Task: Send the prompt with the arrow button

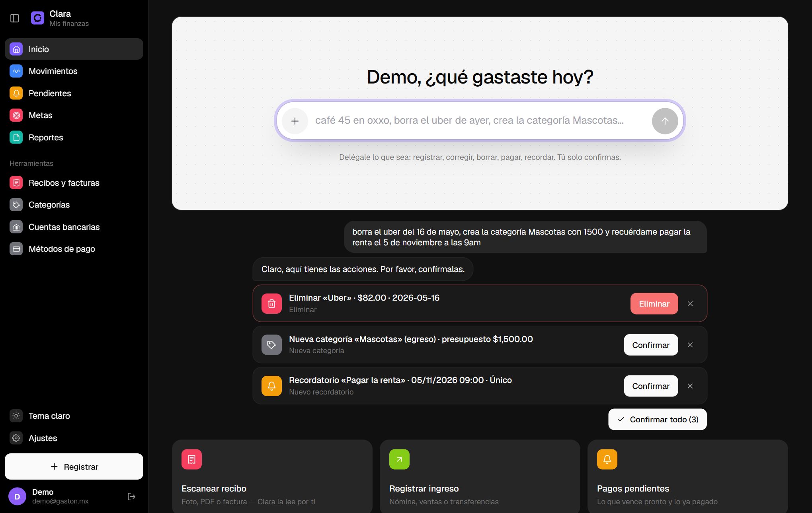Action: (x=665, y=121)
